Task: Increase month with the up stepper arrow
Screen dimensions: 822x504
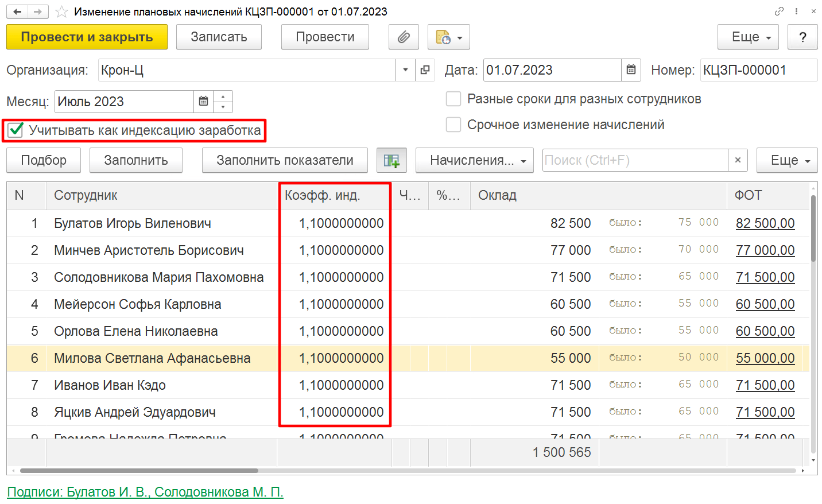Action: (x=223, y=96)
